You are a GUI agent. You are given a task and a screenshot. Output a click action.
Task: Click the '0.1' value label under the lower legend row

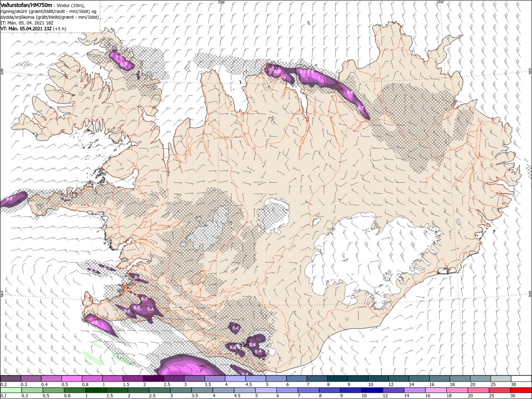4,396
